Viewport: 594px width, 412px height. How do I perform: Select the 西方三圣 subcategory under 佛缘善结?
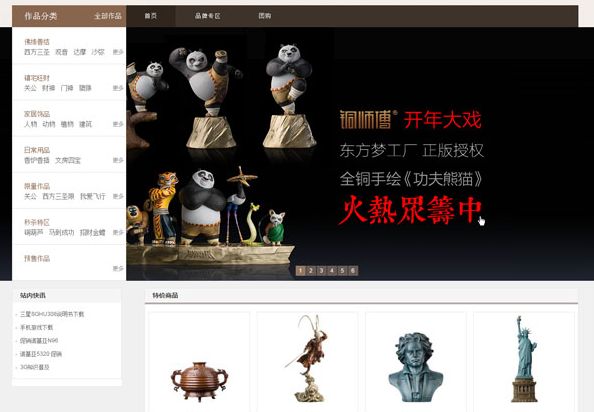coord(37,52)
